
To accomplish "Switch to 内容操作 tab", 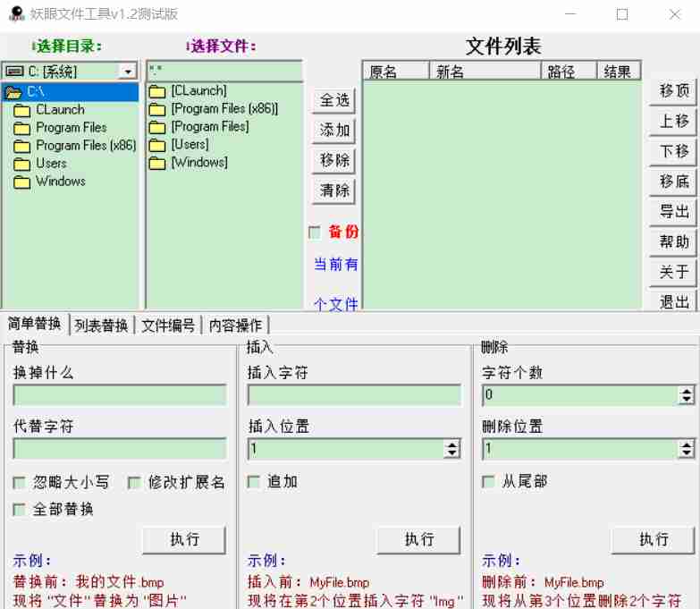I will [x=235, y=326].
